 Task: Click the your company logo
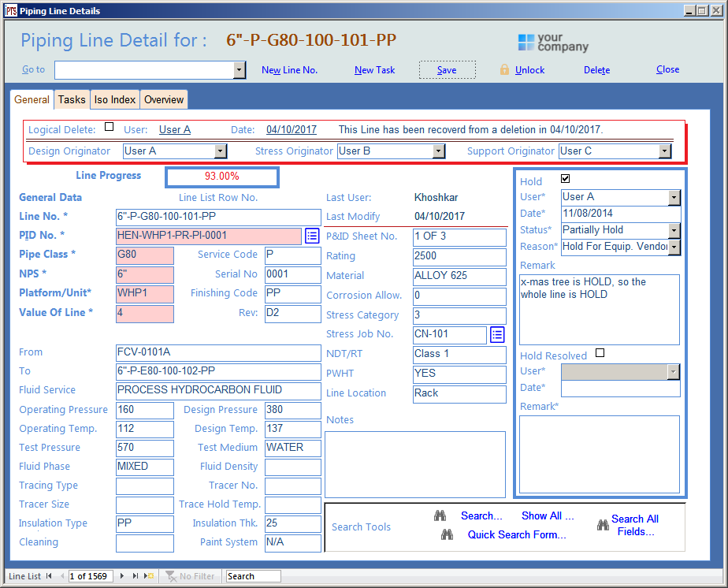(x=553, y=43)
